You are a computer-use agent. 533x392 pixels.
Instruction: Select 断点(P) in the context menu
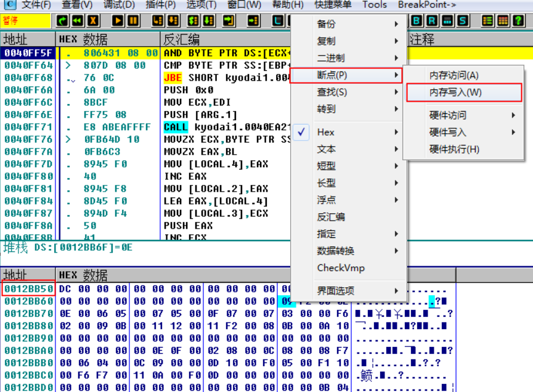click(346, 75)
